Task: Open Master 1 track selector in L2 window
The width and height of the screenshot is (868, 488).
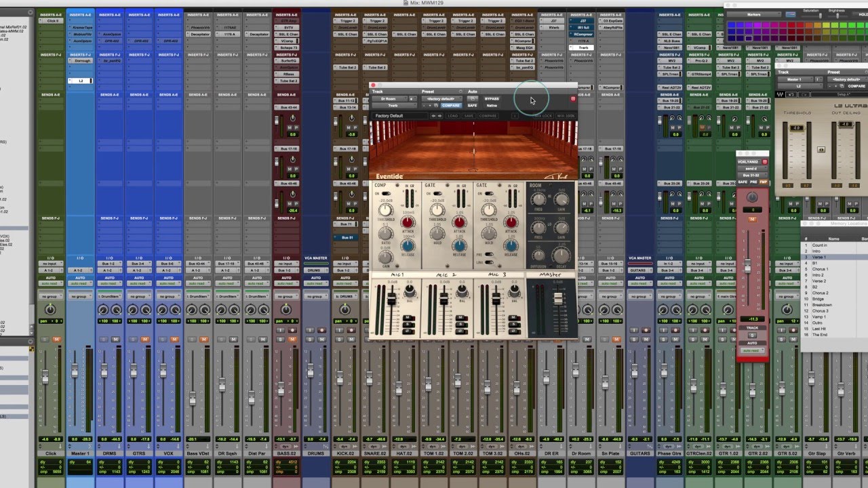Action: click(x=795, y=79)
